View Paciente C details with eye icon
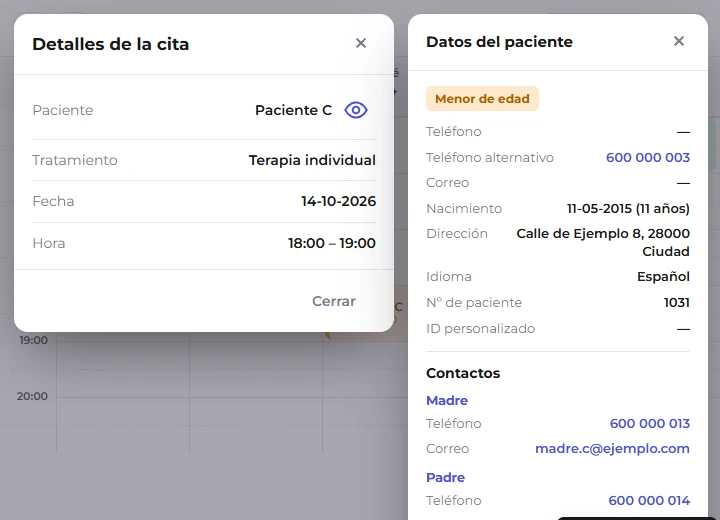This screenshot has width=720, height=520. pyautogui.click(x=356, y=110)
